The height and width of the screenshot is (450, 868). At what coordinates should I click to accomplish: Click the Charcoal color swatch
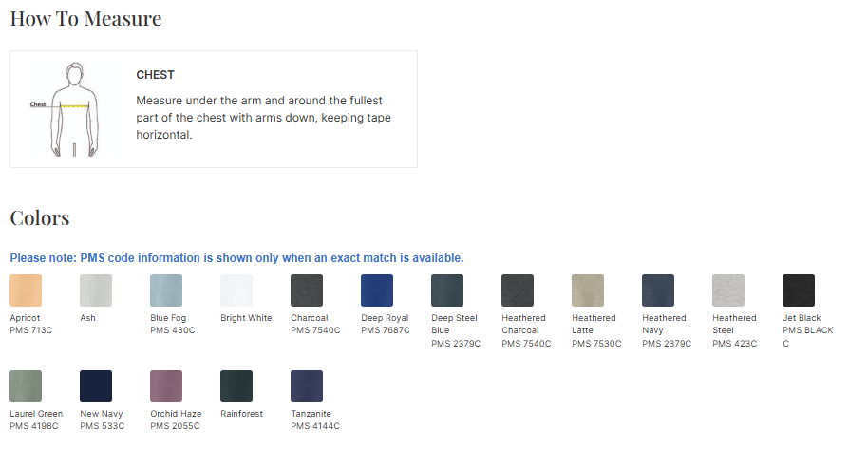point(307,291)
